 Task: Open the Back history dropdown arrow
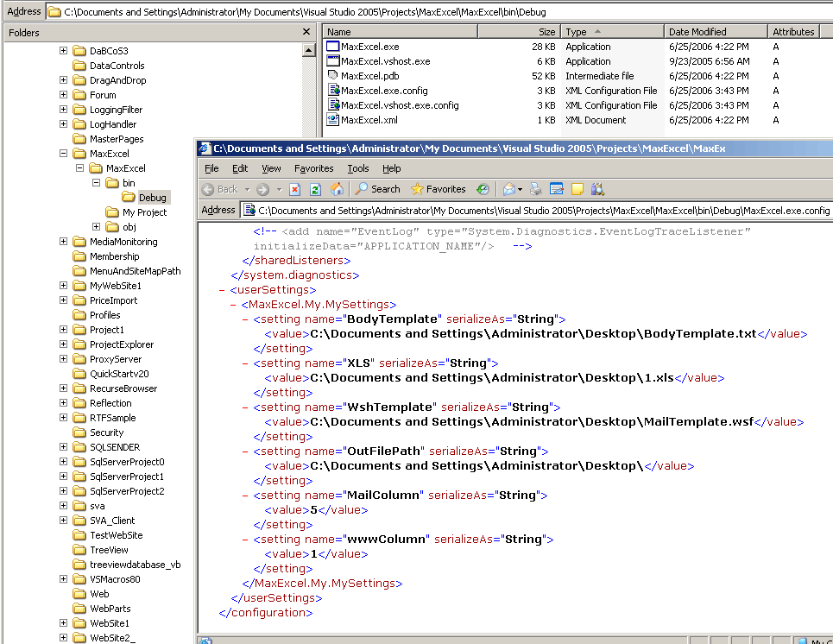(x=247, y=189)
